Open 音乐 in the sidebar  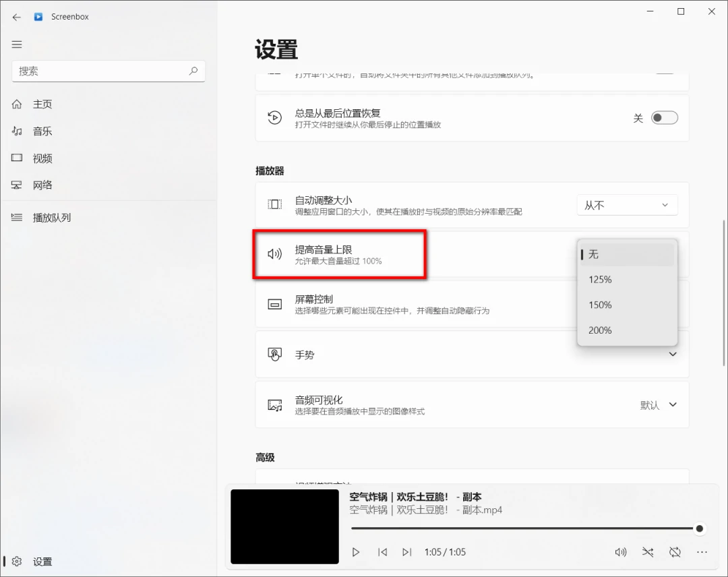42,131
